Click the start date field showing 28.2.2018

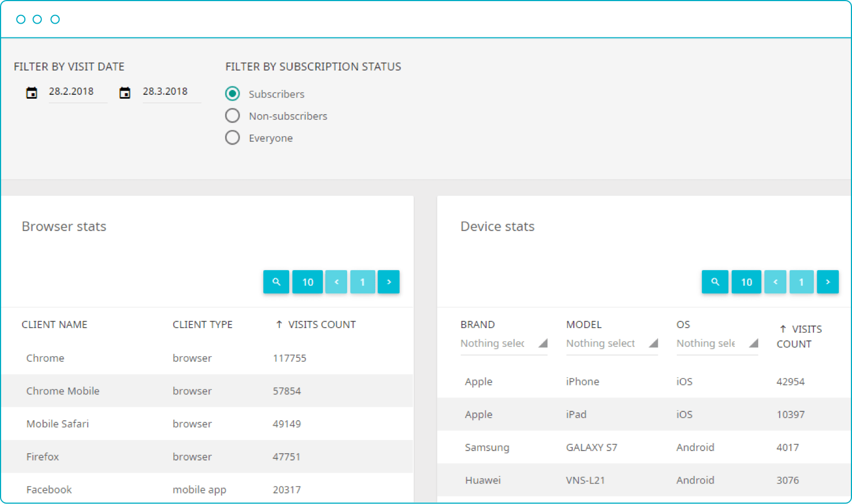[72, 91]
